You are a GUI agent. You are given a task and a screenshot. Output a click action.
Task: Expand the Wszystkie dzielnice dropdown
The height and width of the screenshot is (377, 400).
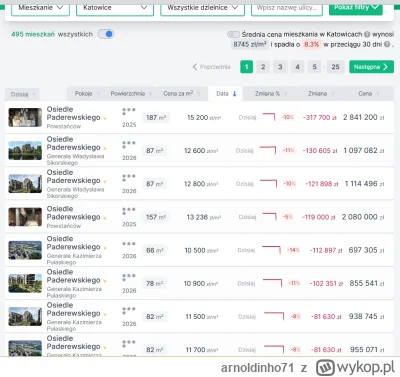(x=202, y=9)
